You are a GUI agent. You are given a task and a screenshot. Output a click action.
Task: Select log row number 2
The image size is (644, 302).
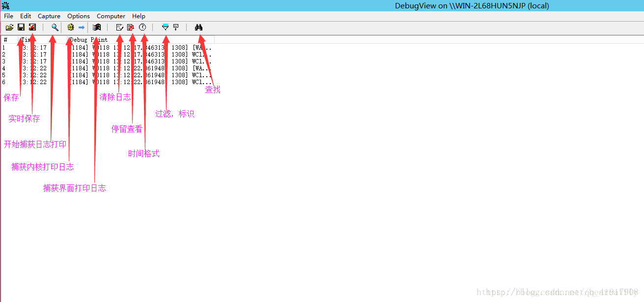[x=107, y=55]
